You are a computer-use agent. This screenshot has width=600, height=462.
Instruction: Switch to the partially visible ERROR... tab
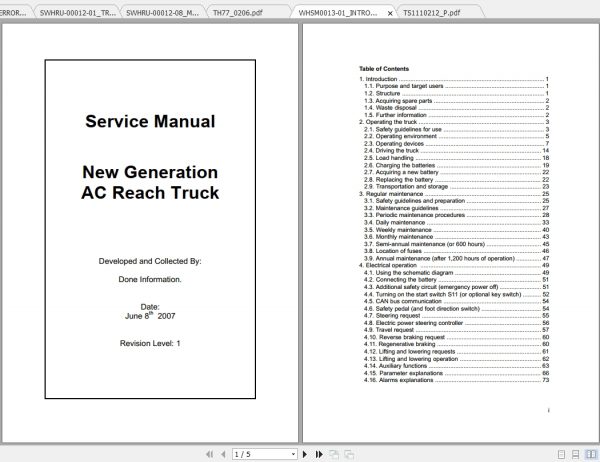pos(13,13)
